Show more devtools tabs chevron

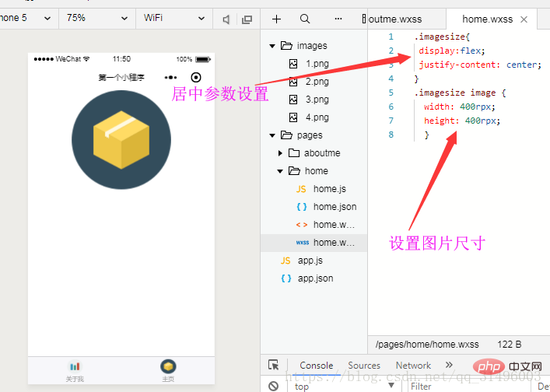449,365
